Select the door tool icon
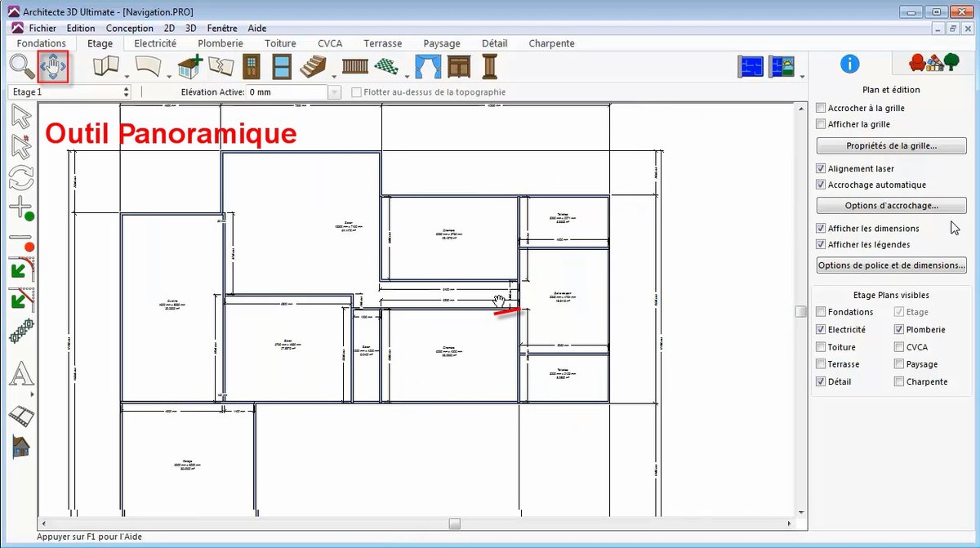Screen dimensions: 980x548 point(252,66)
